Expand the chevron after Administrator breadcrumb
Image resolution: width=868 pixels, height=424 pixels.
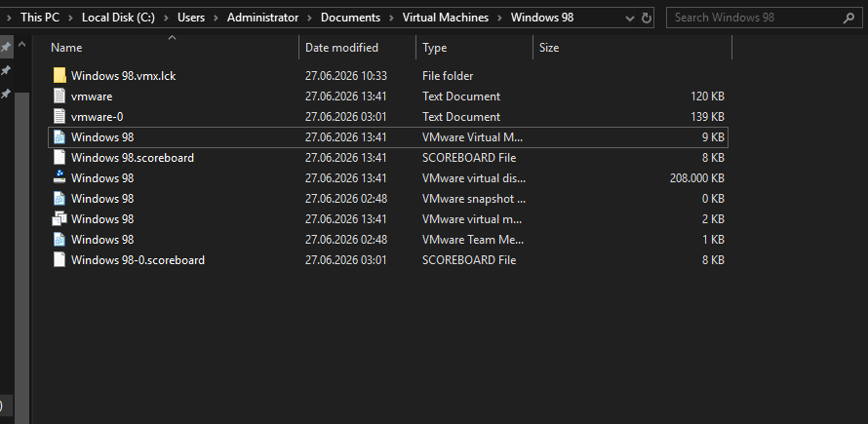tap(310, 18)
